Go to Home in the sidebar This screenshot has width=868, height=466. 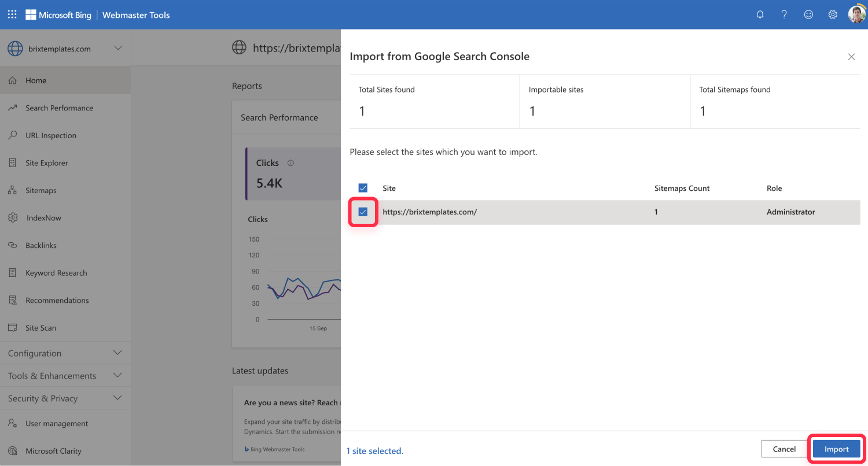[x=65, y=80]
